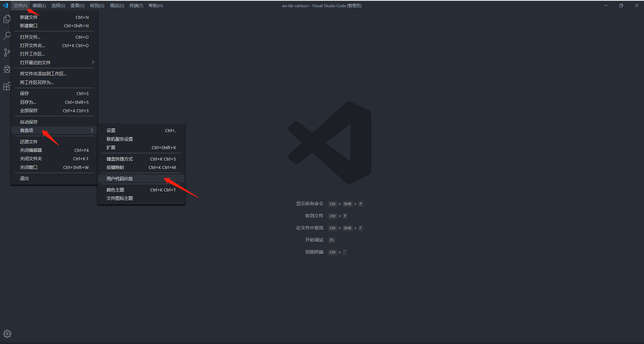Screen dimensions: 644x344
Task: Open the Debug view icon
Action: tap(7, 69)
